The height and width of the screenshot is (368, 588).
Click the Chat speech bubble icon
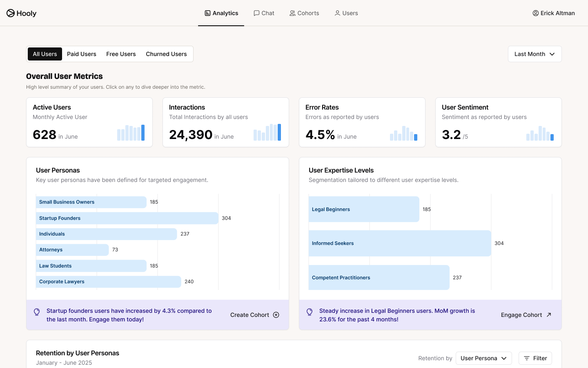pos(256,13)
